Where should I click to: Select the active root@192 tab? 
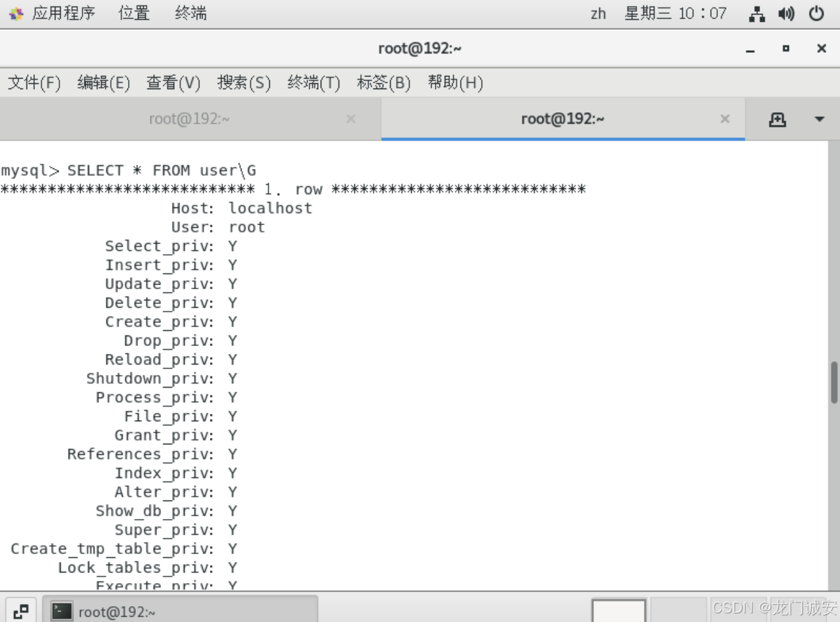563,119
